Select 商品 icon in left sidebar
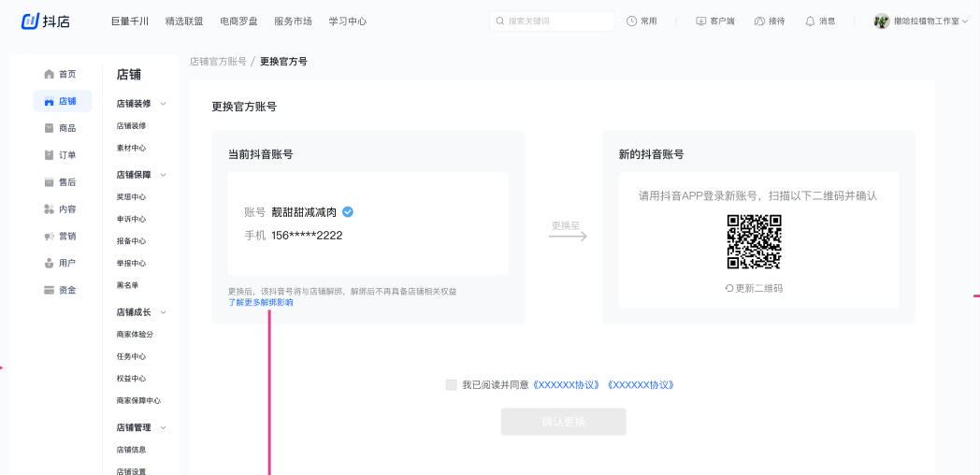This screenshot has width=980, height=475. pos(50,128)
